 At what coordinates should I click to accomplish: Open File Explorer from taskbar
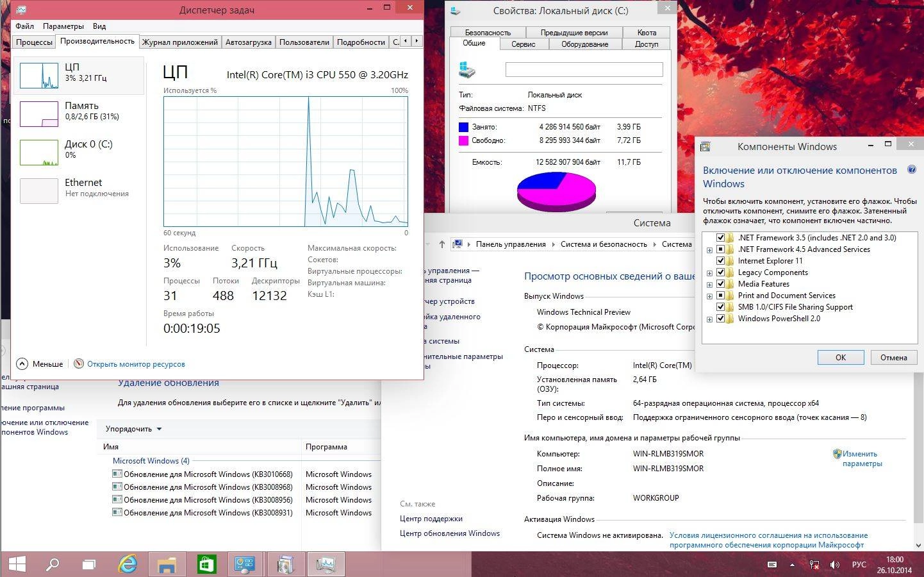(x=167, y=565)
